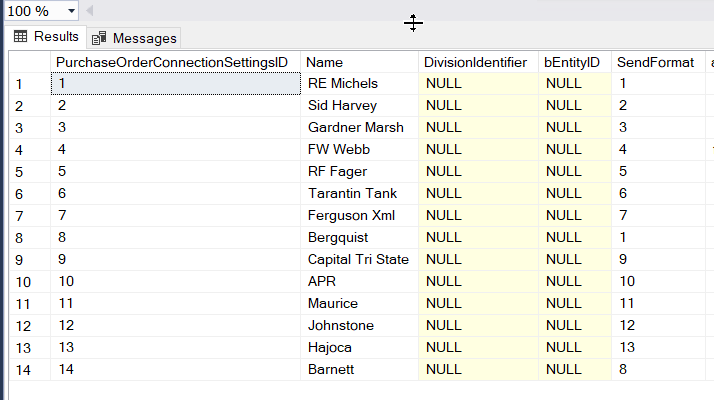Select row header number 5
This screenshot has width=714, height=400.
tap(30, 172)
